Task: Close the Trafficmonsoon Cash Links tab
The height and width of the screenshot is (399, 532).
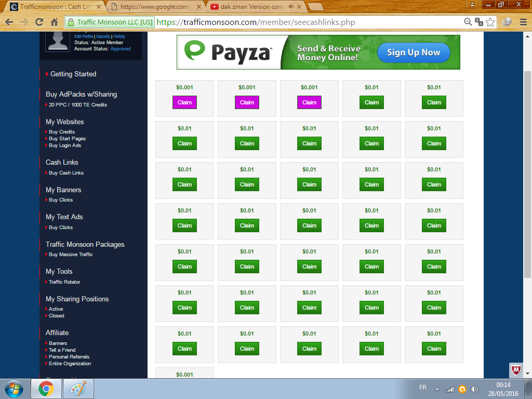Action: click(99, 6)
